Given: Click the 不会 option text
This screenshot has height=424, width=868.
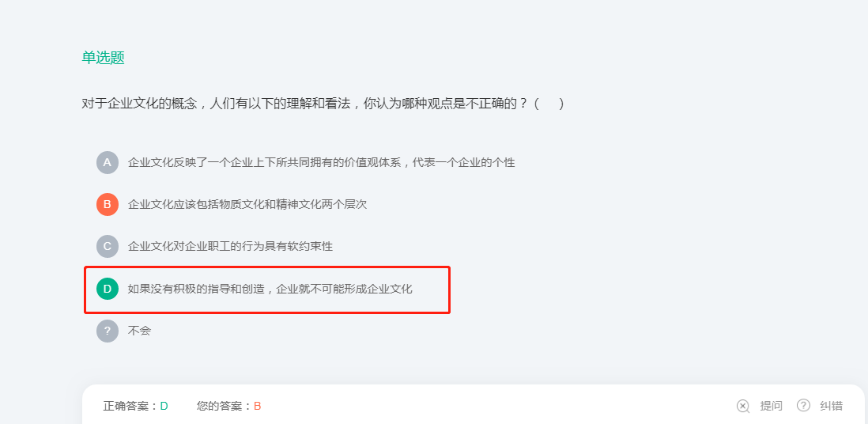Looking at the screenshot, I should [139, 331].
